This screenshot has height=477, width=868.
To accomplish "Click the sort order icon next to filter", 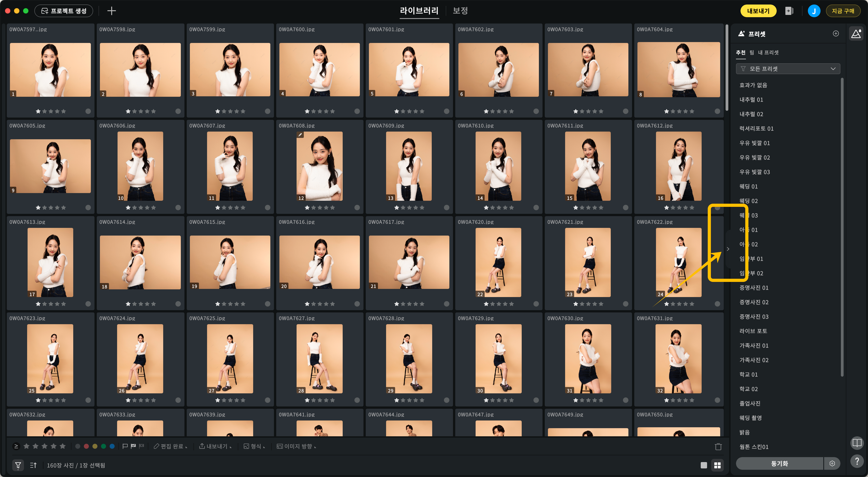I will 33,465.
